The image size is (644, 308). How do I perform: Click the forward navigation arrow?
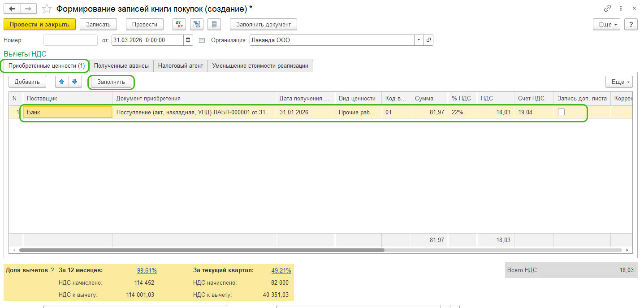point(28,9)
